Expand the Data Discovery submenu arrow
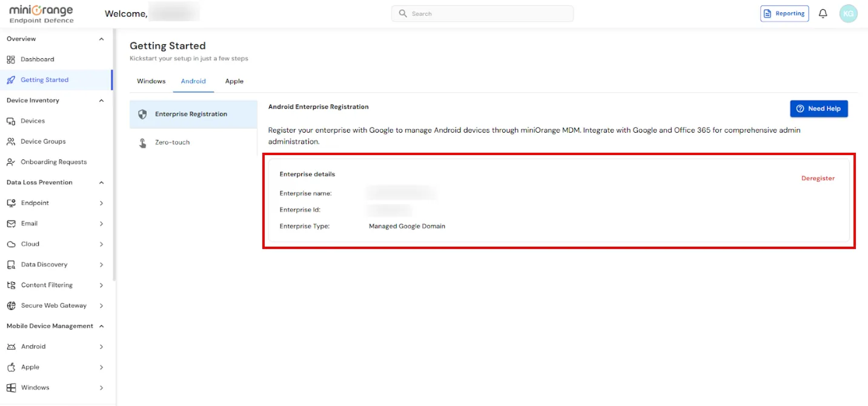Screen dimensions: 868x406 [101, 265]
